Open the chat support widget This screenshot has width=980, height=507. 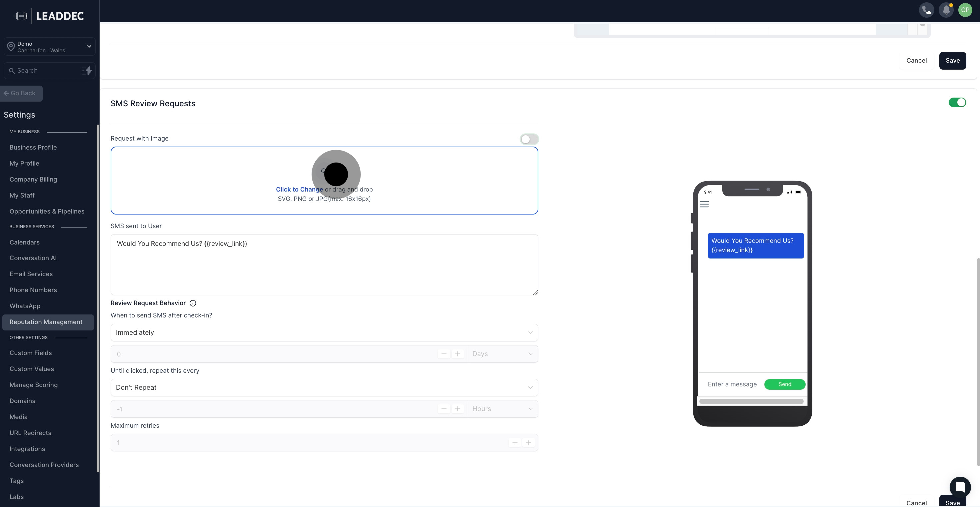960,487
